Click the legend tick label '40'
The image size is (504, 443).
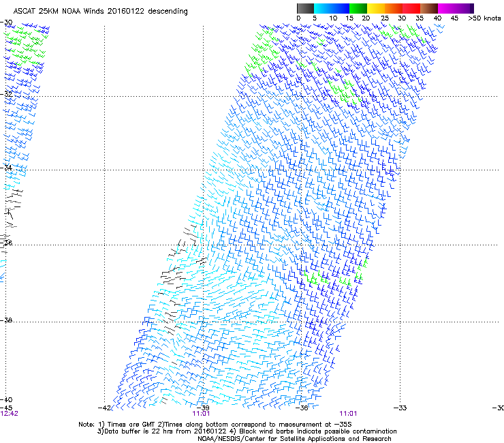coord(437,18)
